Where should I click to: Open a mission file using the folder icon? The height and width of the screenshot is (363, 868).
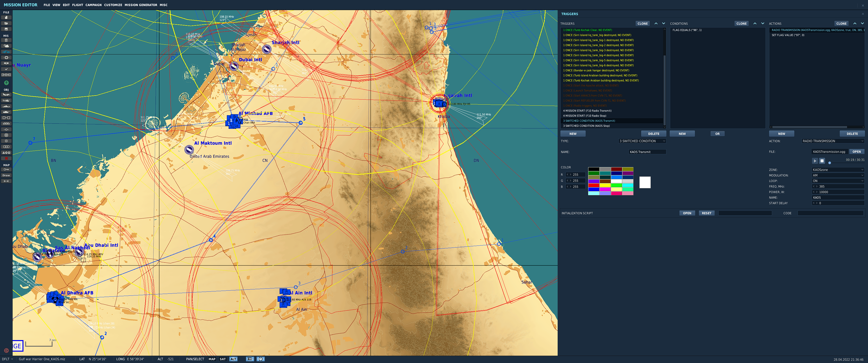pyautogui.click(x=6, y=23)
